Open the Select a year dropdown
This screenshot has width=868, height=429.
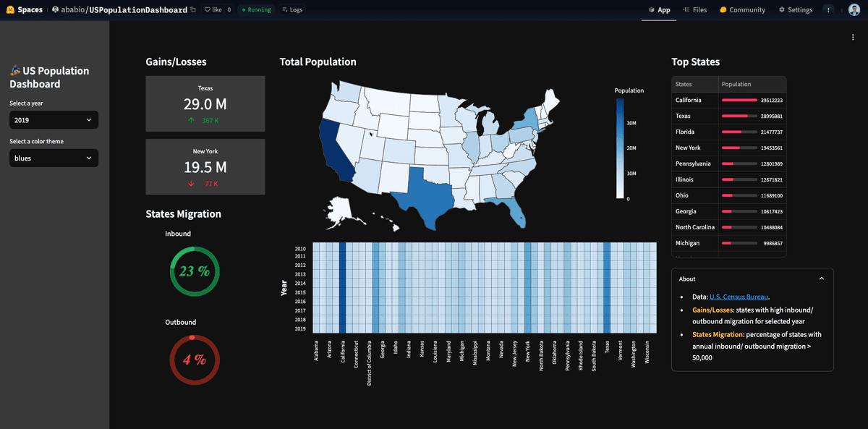[x=54, y=120]
